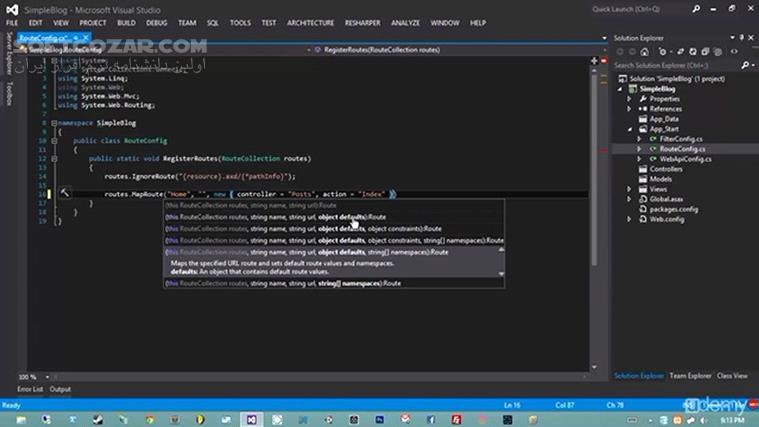The height and width of the screenshot is (427, 759).
Task: Click the Refresh icon in Solution Explorer
Action: coord(693,52)
